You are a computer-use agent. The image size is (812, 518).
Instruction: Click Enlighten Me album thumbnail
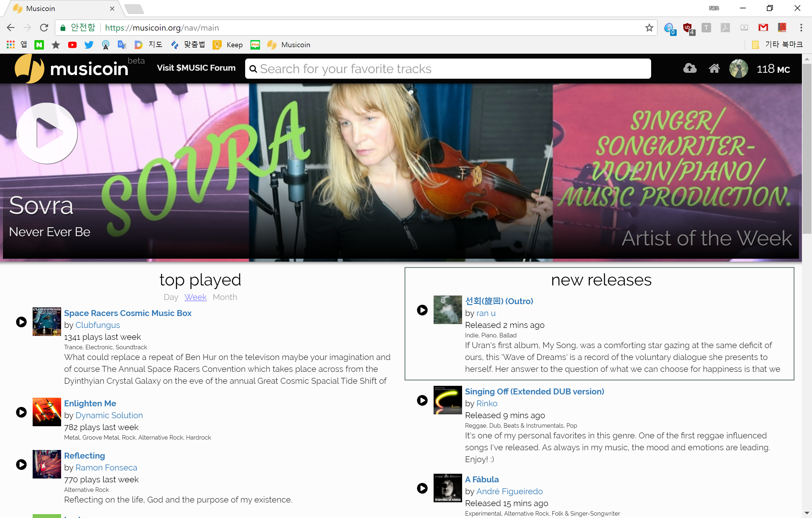(x=47, y=412)
